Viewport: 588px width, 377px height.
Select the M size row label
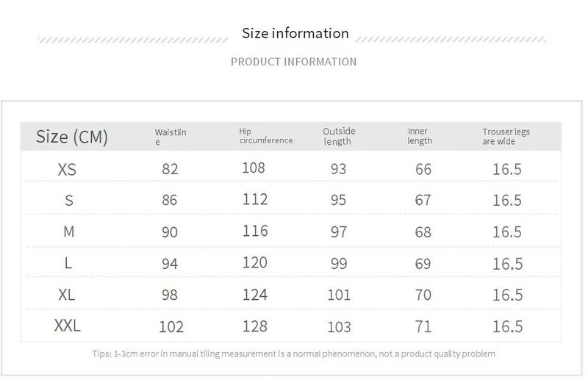coord(68,231)
